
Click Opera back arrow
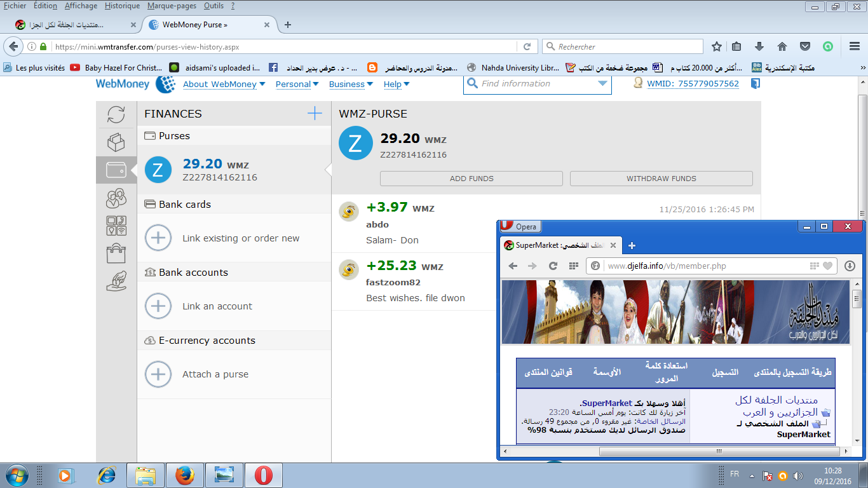[x=513, y=266]
